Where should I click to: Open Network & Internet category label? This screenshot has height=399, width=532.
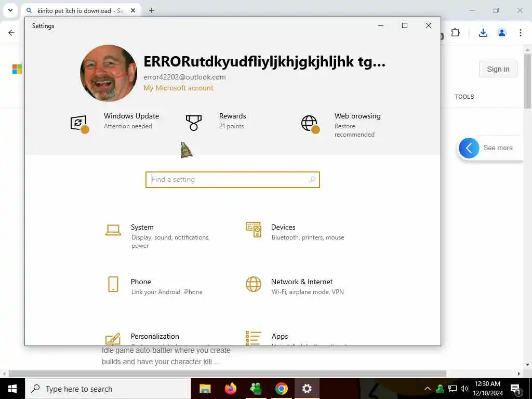tap(302, 282)
